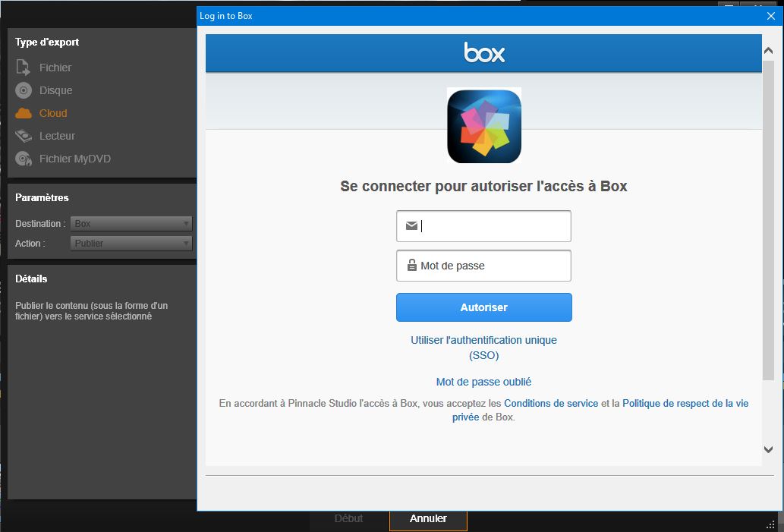The height and width of the screenshot is (532, 784).
Task: Open the Conditions de service link
Action: point(551,404)
